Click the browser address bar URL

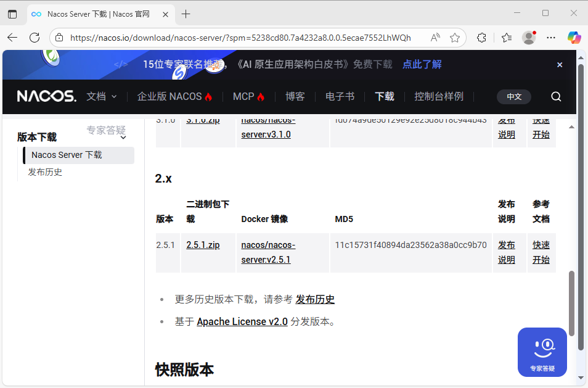[240, 38]
